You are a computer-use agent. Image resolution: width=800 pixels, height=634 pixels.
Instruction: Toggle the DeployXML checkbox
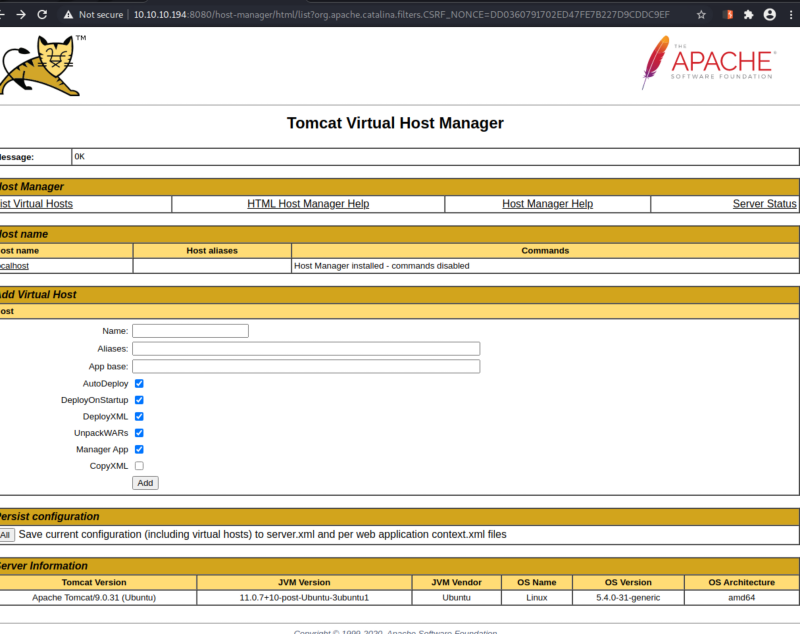pyautogui.click(x=139, y=416)
